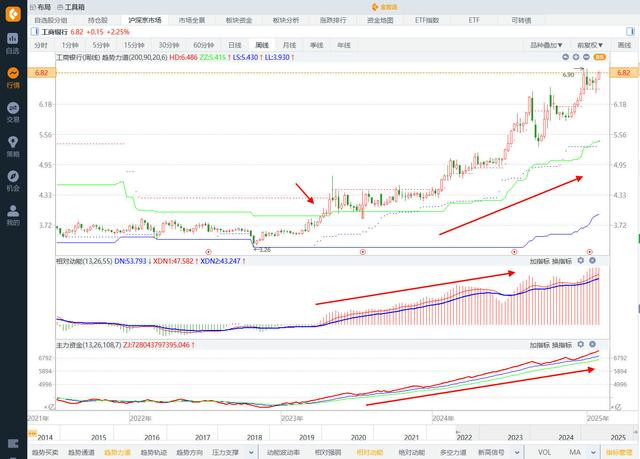Open settings gear for 相对动能 indicator panel

(x=581, y=261)
